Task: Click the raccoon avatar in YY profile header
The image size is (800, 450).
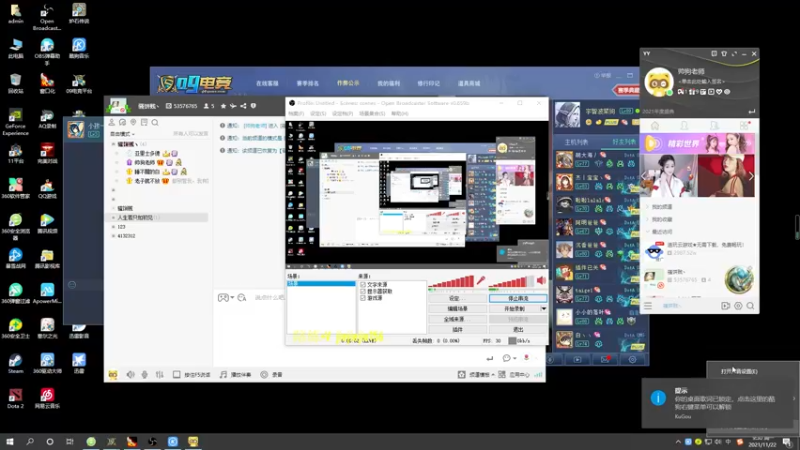Action: pyautogui.click(x=659, y=82)
